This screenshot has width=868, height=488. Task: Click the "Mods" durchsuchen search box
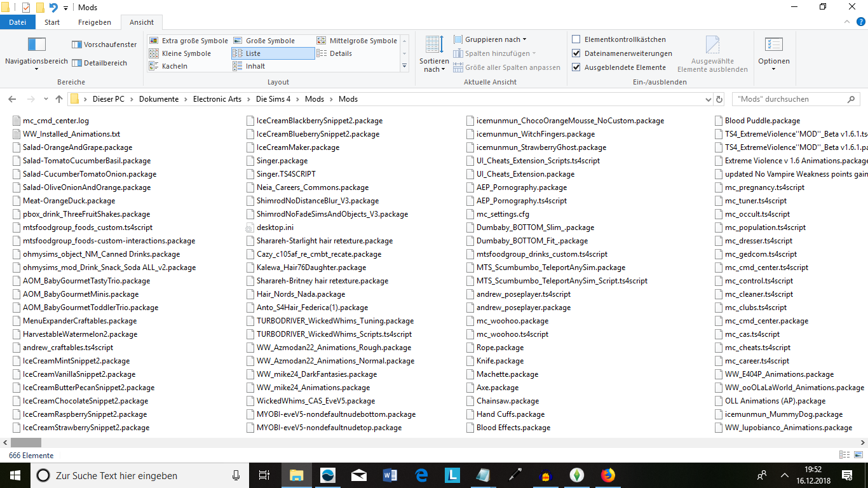tap(796, 99)
